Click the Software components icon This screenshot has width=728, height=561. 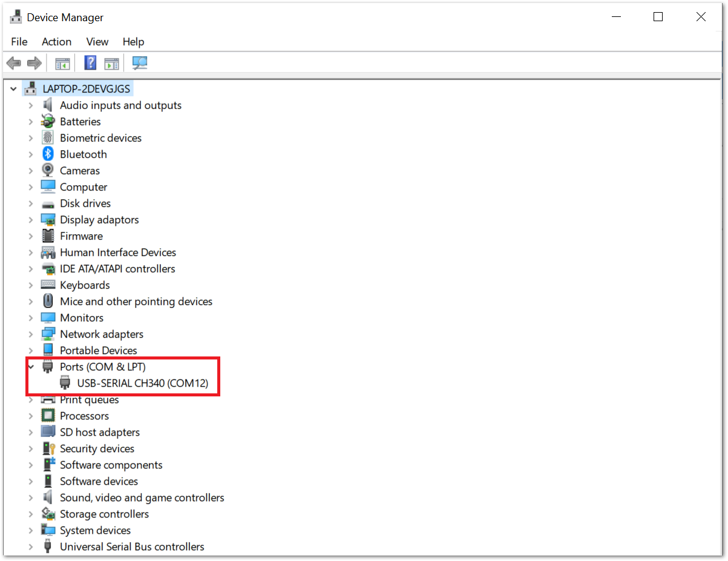[48, 465]
